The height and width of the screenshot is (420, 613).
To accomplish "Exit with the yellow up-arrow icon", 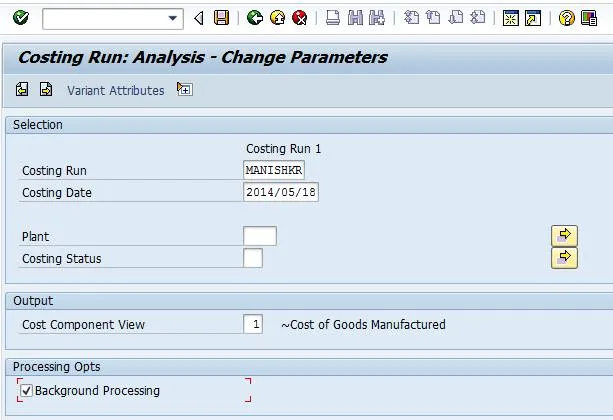I will (277, 18).
